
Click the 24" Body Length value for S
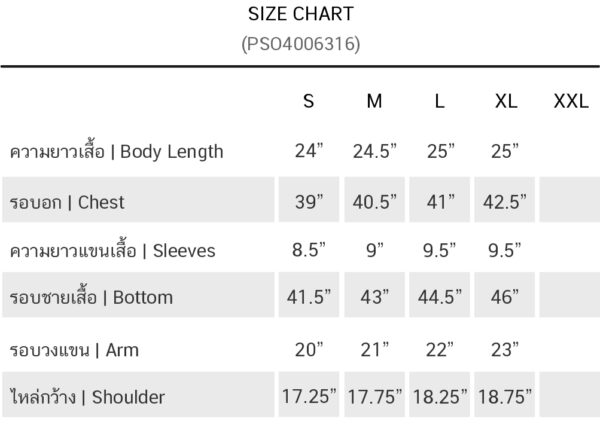[x=309, y=152]
